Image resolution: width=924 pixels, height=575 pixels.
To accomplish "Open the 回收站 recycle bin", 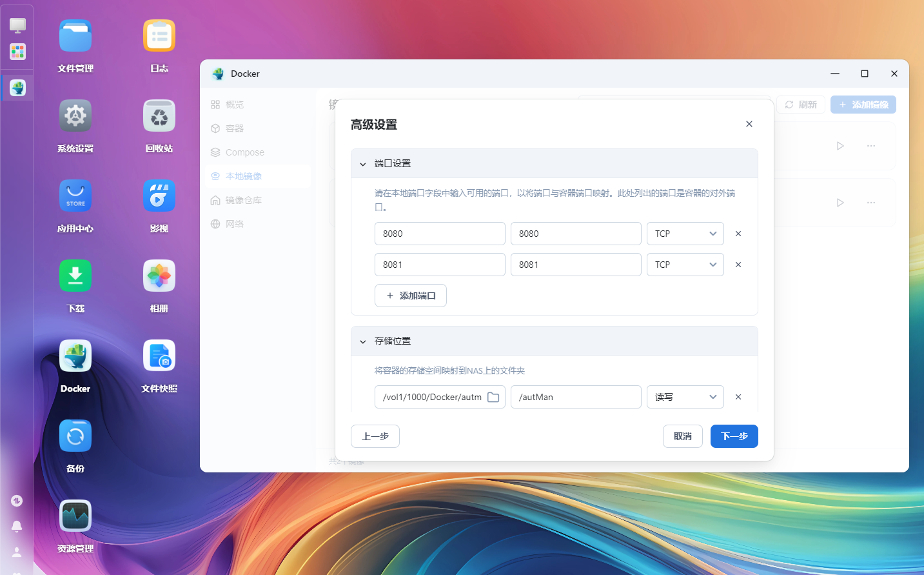I will click(159, 116).
